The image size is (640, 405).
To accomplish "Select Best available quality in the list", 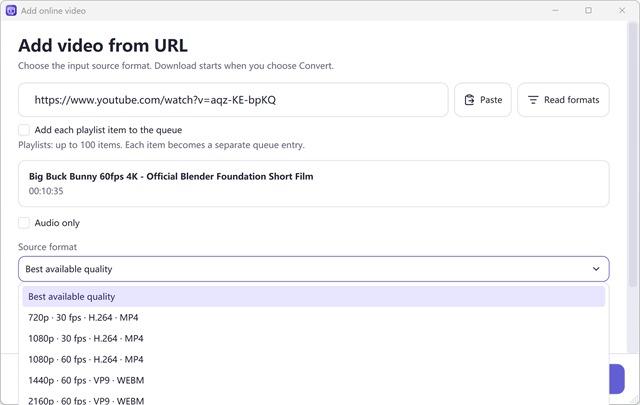I will (x=313, y=296).
